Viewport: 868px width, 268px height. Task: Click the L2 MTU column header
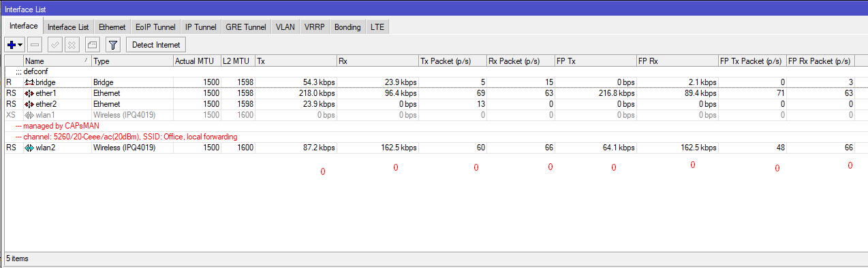pos(238,61)
